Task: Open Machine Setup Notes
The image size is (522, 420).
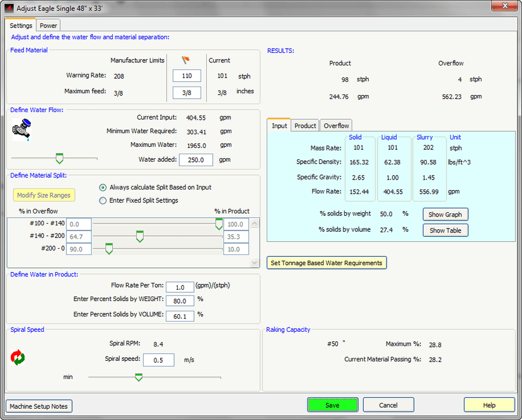Action: point(39,406)
